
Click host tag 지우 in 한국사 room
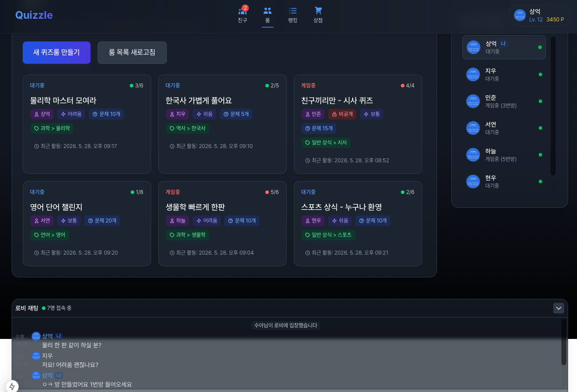coord(177,114)
